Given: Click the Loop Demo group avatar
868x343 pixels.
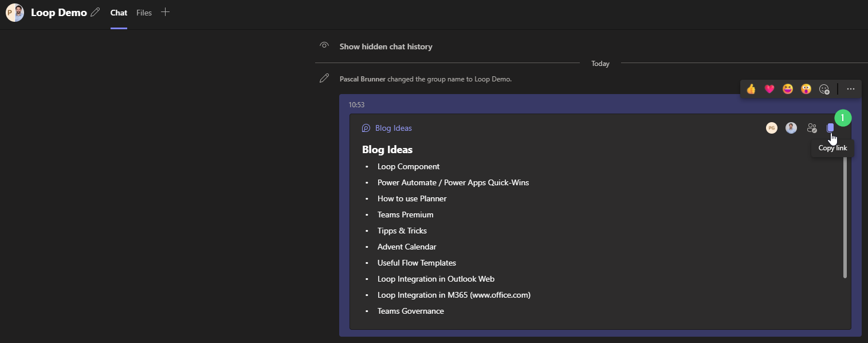Looking at the screenshot, I should [x=15, y=13].
